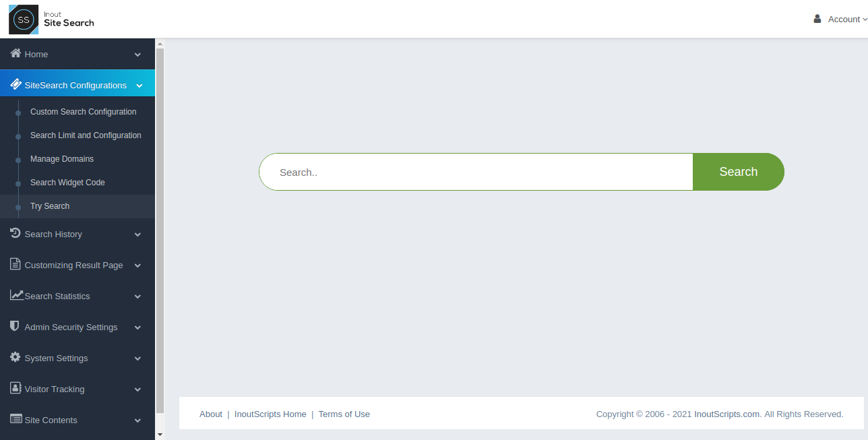
Task: Open the Customizing Result Page menu
Action: tap(77, 265)
